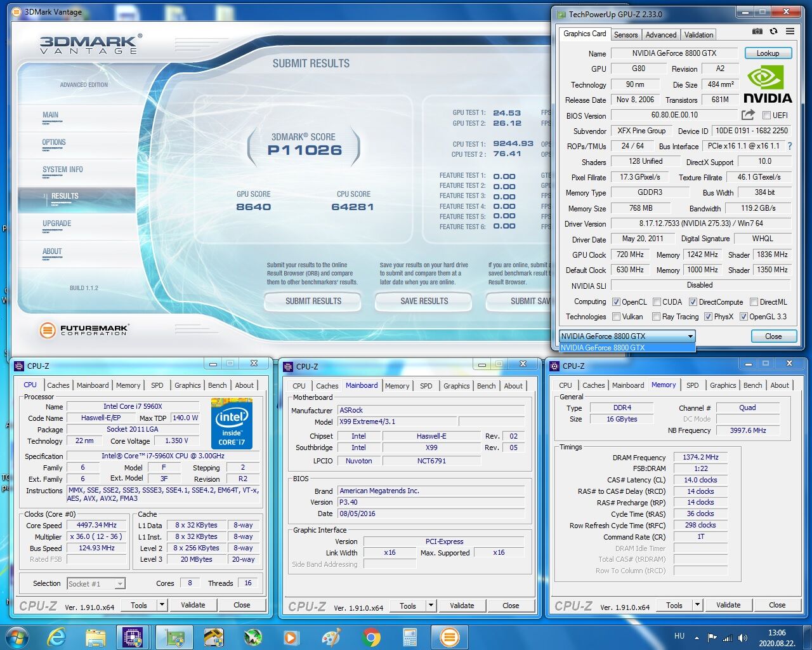Expand the Tools dropdown arrow in CPU-Z Memory window
Screen dimensions: 812x650
point(698,605)
